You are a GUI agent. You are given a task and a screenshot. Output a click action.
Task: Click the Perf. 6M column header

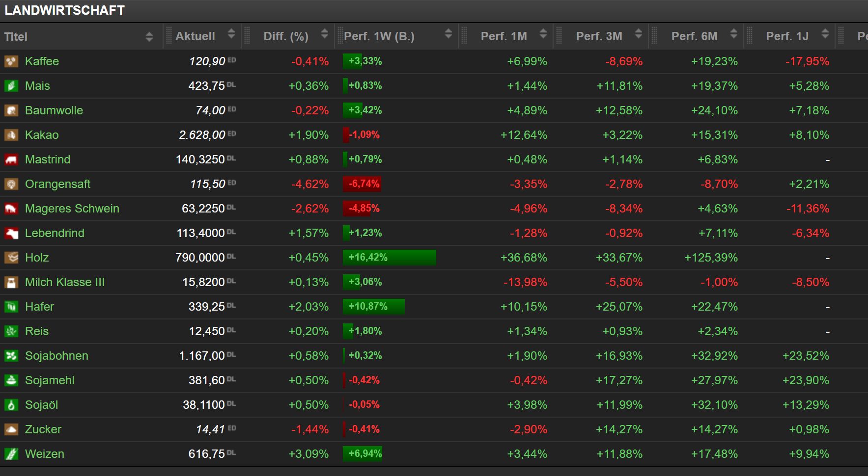click(x=694, y=36)
